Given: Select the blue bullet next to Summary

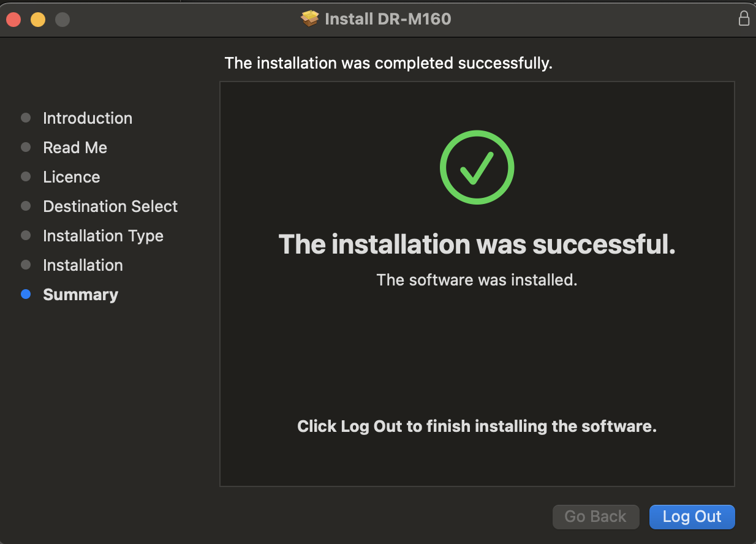Looking at the screenshot, I should point(26,294).
